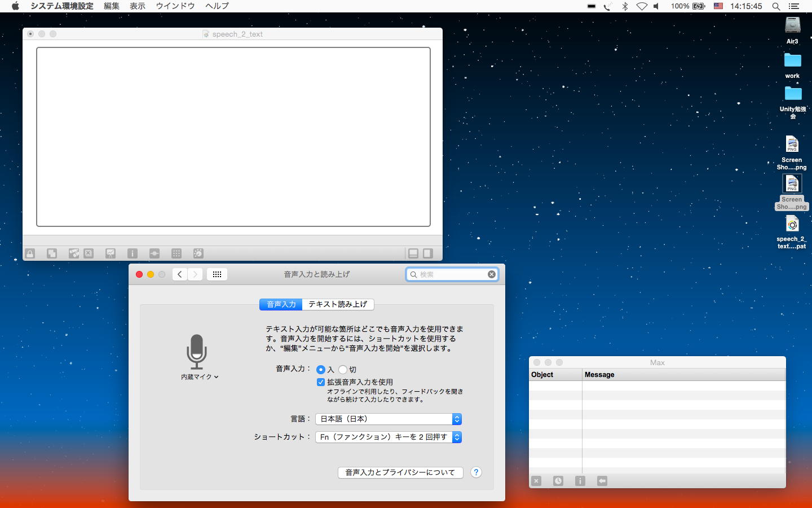
Task: Switch to the テキスト読み上げ tab
Action: (338, 304)
